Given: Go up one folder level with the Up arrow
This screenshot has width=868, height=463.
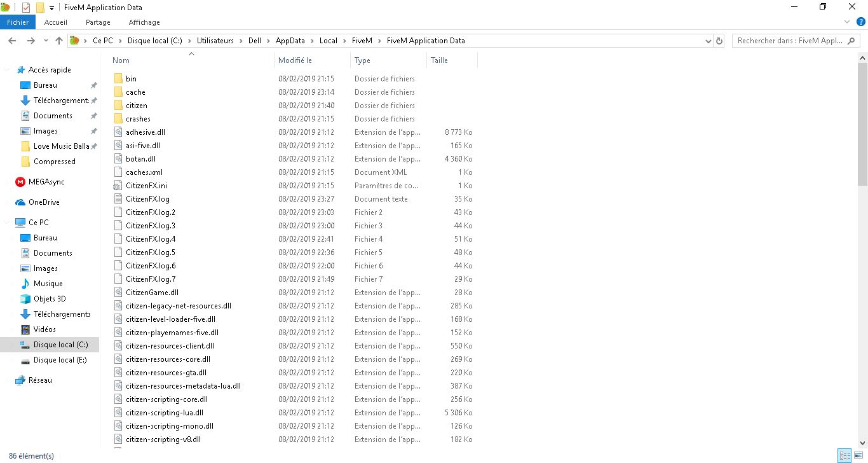Looking at the screenshot, I should 59,41.
